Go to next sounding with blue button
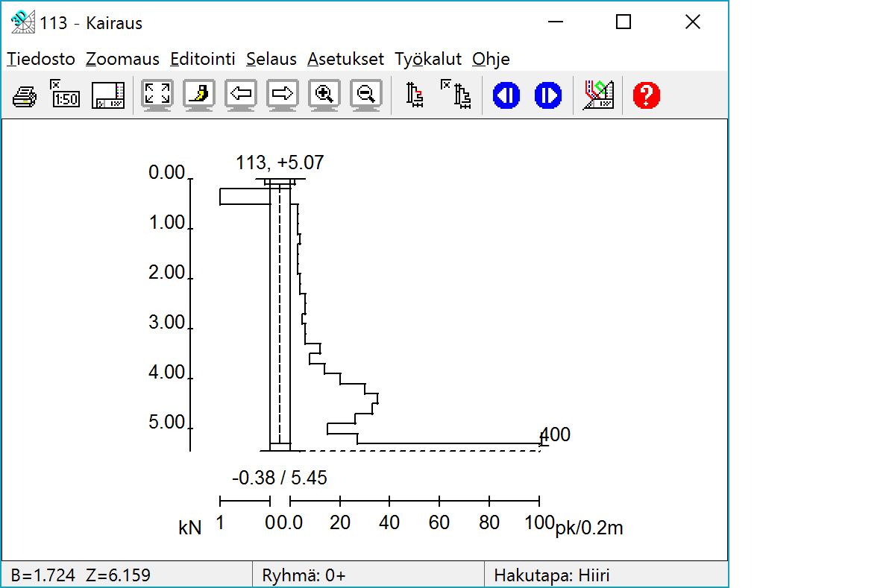The width and height of the screenshot is (895, 588). (547, 95)
